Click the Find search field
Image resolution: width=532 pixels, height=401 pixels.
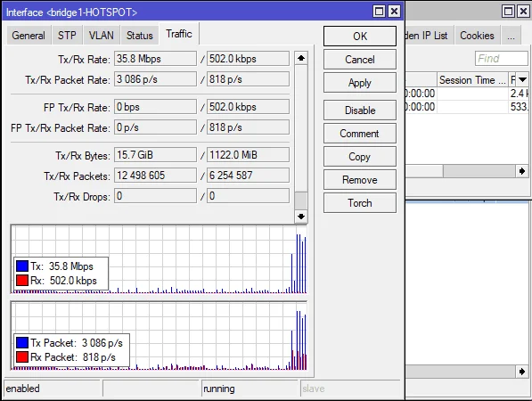tap(502, 58)
